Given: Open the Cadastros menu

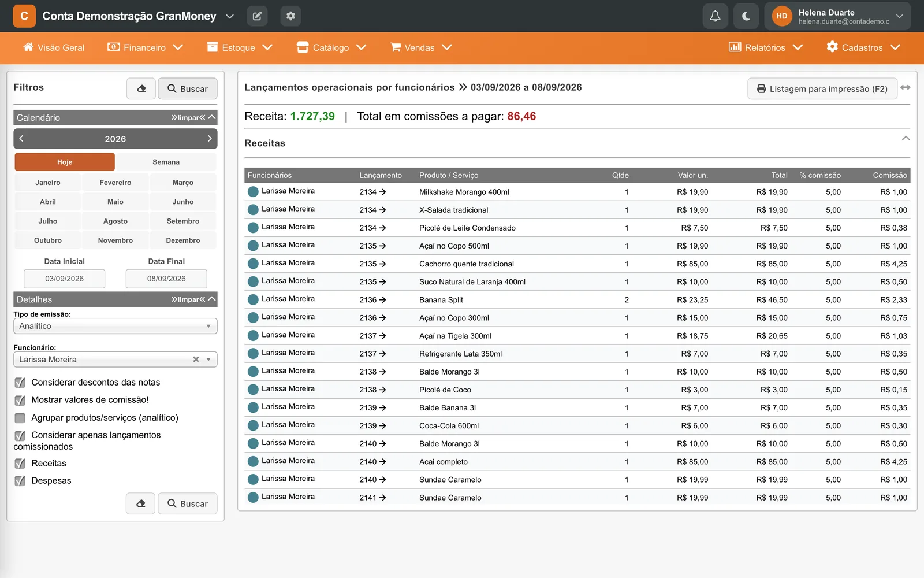Looking at the screenshot, I should point(863,47).
